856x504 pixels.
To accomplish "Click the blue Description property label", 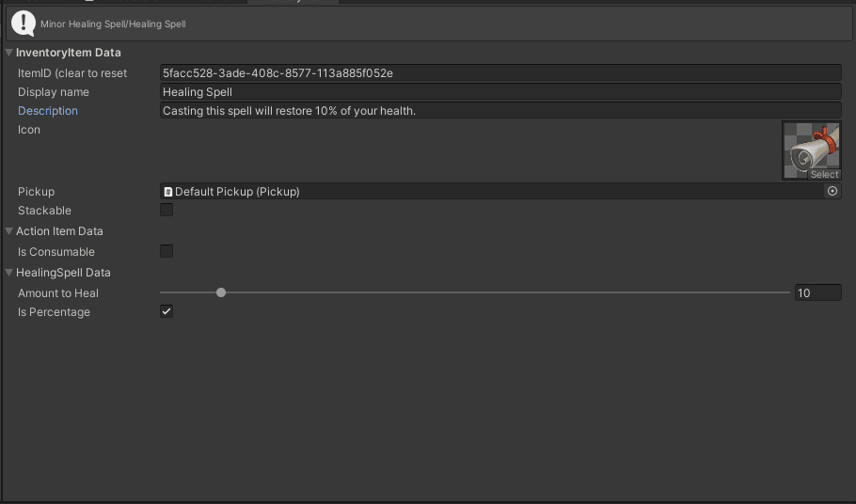I will point(48,111).
